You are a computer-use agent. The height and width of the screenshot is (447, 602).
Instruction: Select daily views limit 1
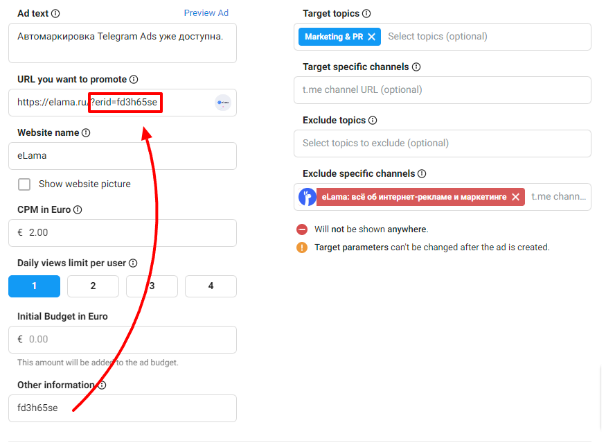tap(34, 286)
